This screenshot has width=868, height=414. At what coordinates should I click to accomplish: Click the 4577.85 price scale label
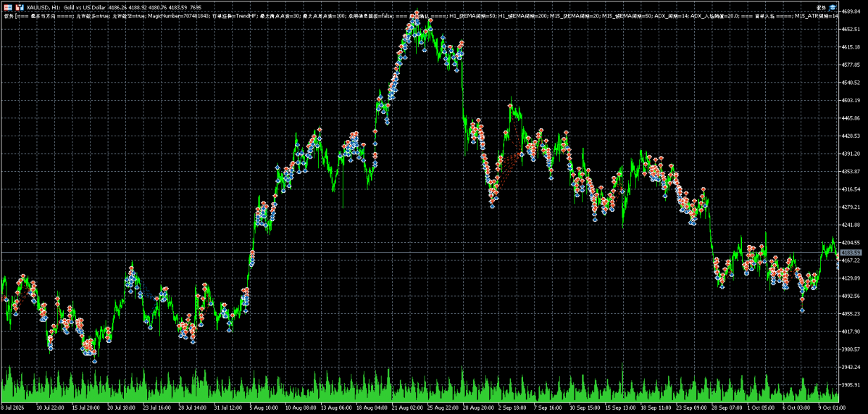pos(851,65)
